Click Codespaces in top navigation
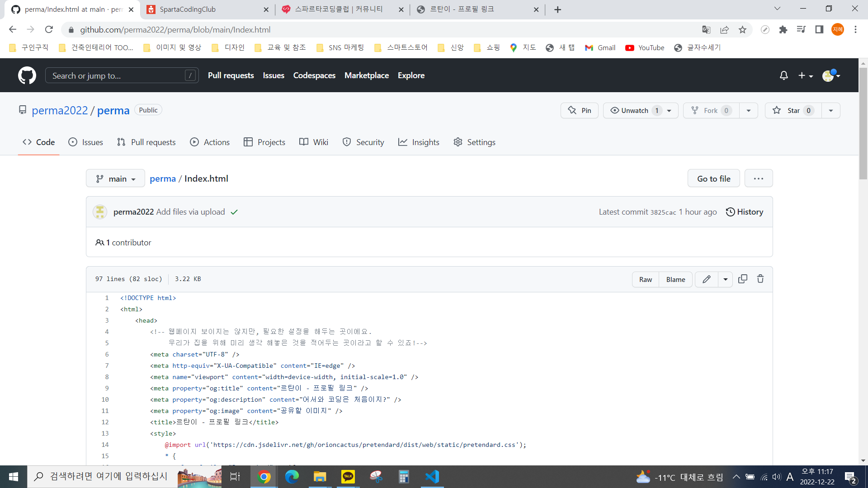This screenshot has width=868, height=488. click(x=314, y=75)
